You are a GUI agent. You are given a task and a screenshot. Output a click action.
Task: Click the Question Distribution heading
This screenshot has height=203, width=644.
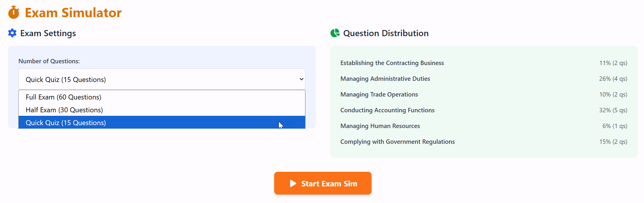pyautogui.click(x=386, y=33)
